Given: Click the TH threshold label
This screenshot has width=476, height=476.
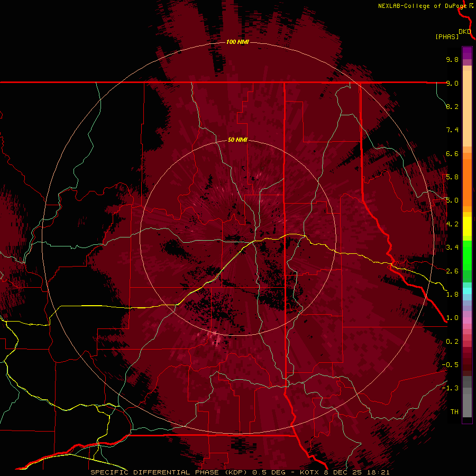Looking at the screenshot, I should click(454, 412).
